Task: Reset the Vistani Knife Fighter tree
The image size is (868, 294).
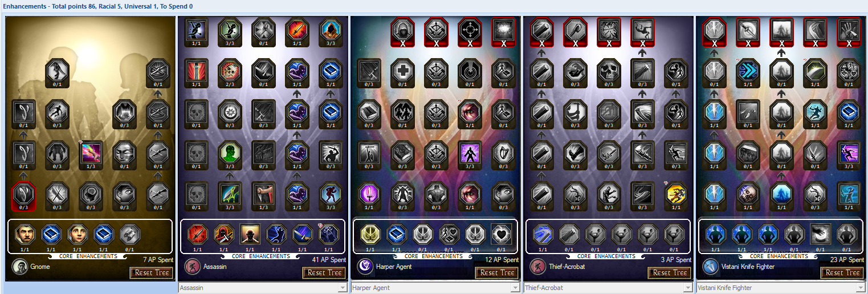Action: click(x=842, y=273)
